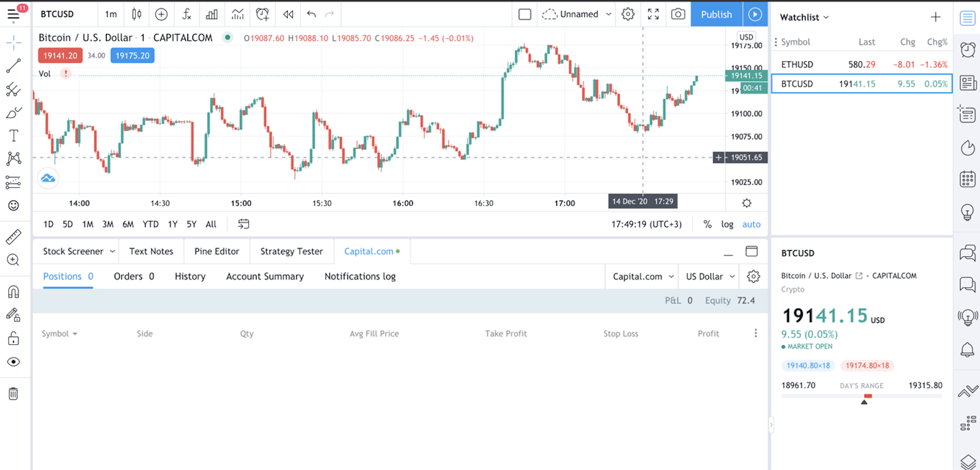The image size is (980, 470).
Task: Select the trend line drawing tool
Action: pyautogui.click(x=13, y=66)
